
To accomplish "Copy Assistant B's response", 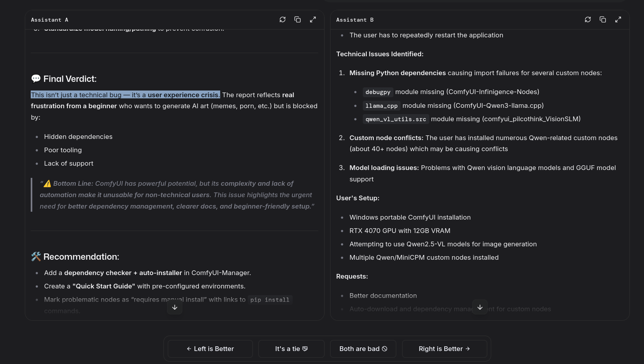I will point(603,20).
